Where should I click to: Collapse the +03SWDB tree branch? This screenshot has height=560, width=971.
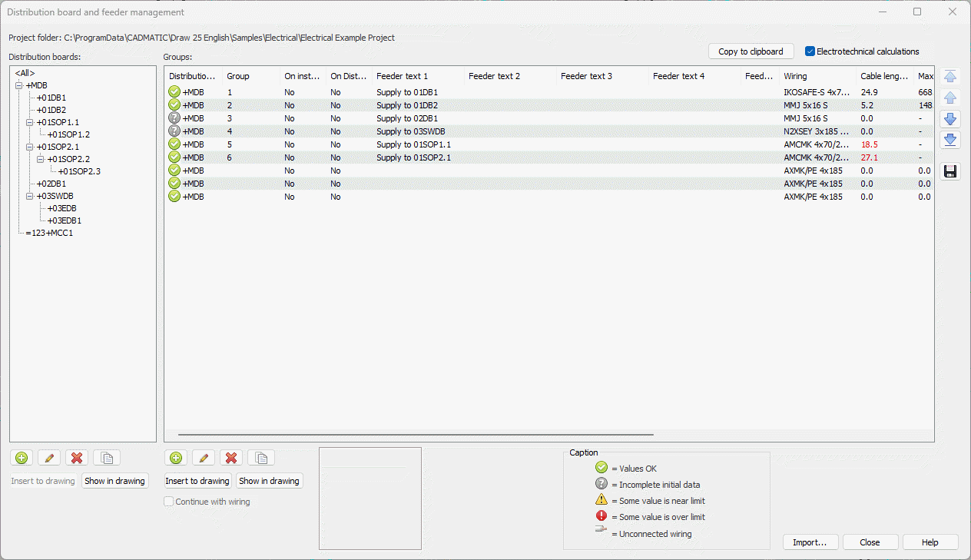(x=29, y=196)
